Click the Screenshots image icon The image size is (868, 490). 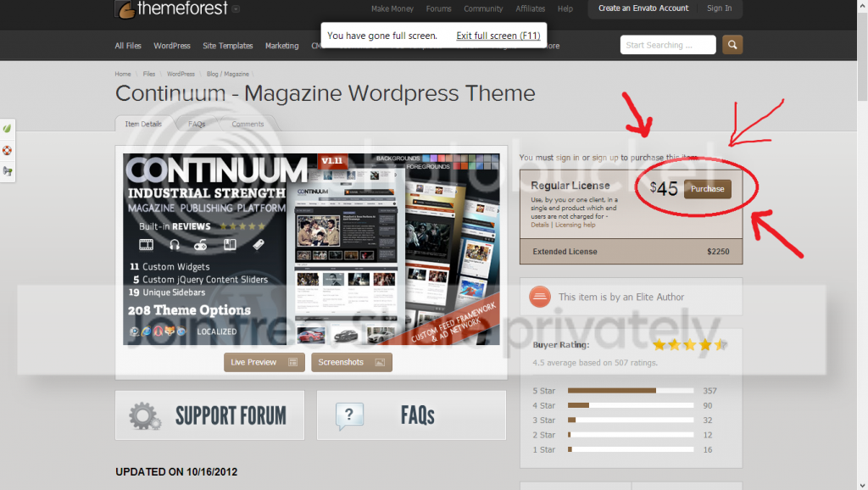[380, 362]
